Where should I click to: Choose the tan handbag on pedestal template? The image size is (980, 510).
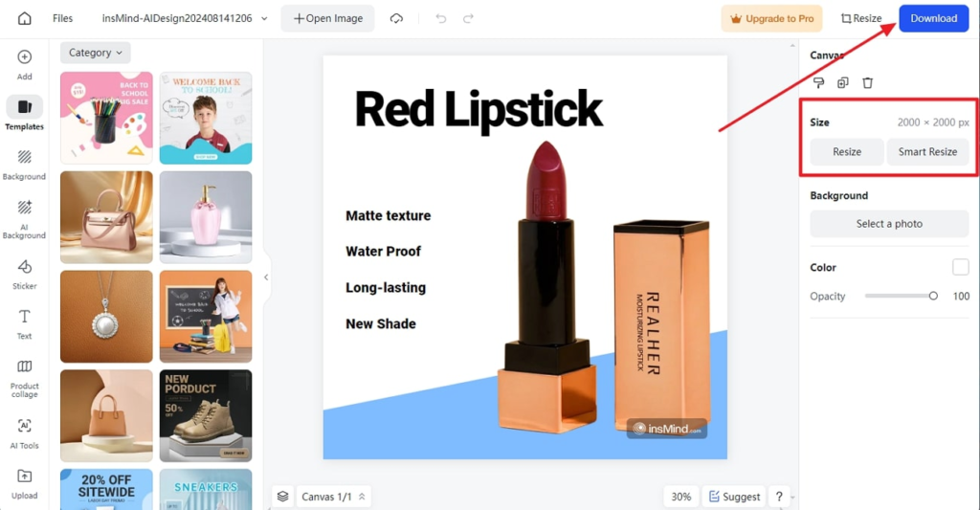[106, 415]
